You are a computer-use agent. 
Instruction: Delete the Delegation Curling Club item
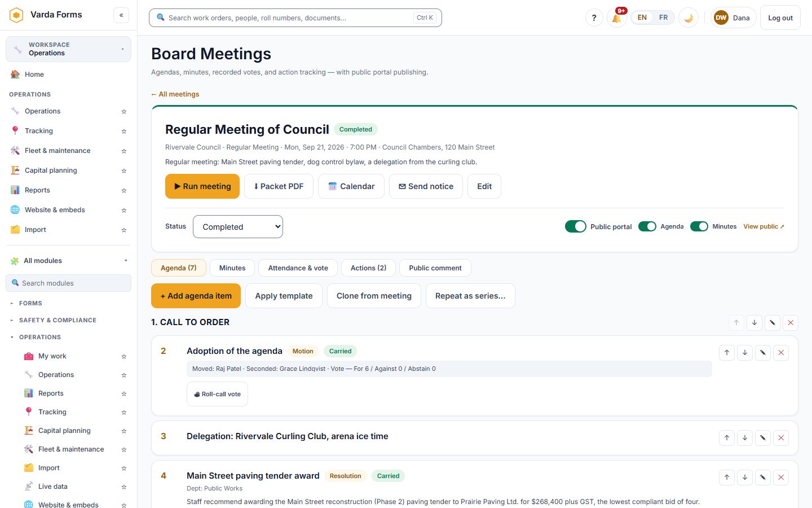tap(781, 437)
